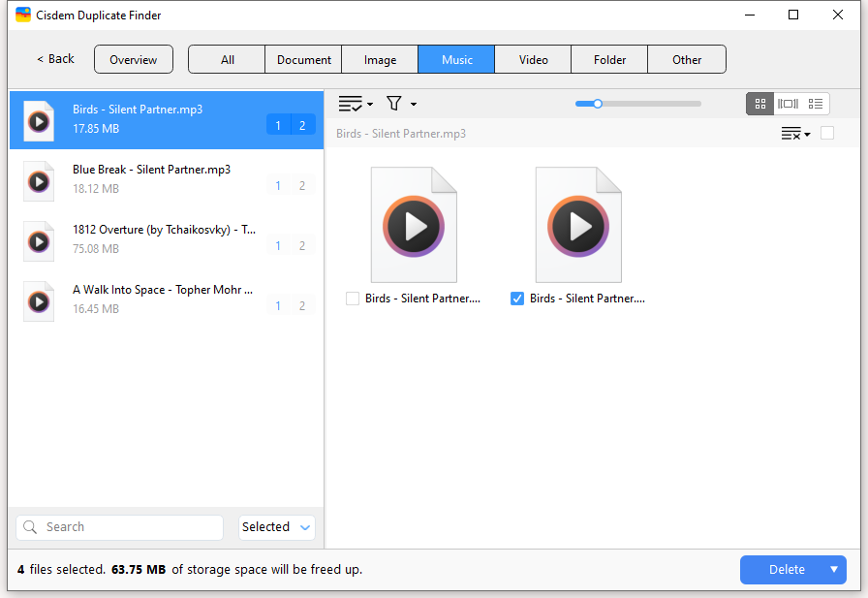This screenshot has height=598, width=868.
Task: Switch to detailed list view
Action: click(816, 104)
